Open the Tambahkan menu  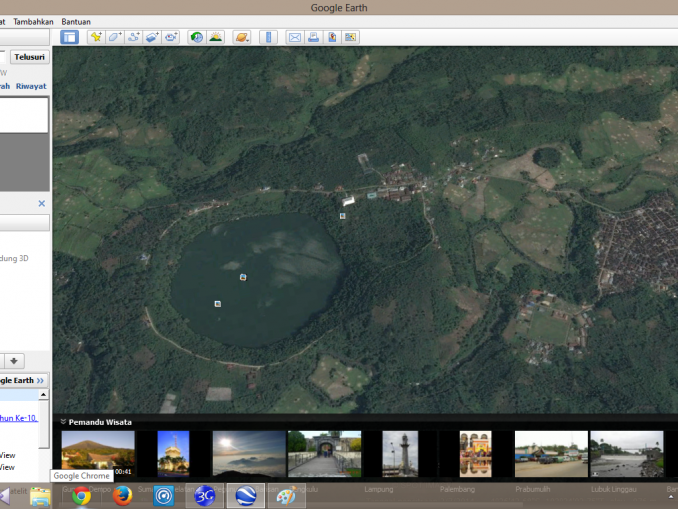point(33,21)
